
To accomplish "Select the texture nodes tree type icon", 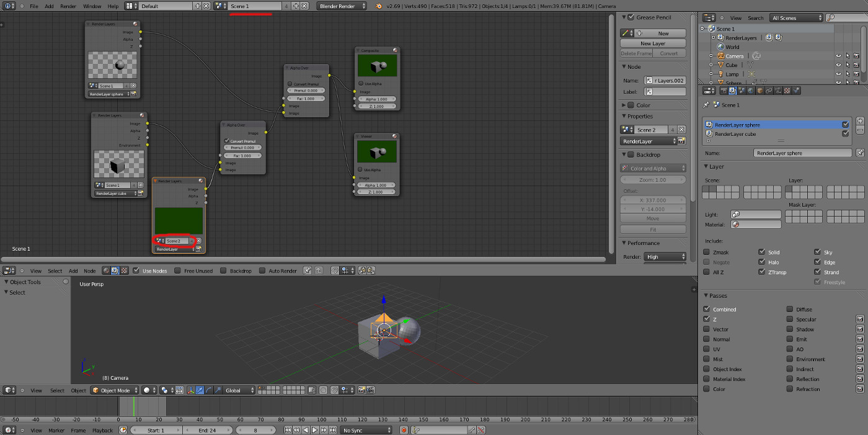I will point(124,271).
